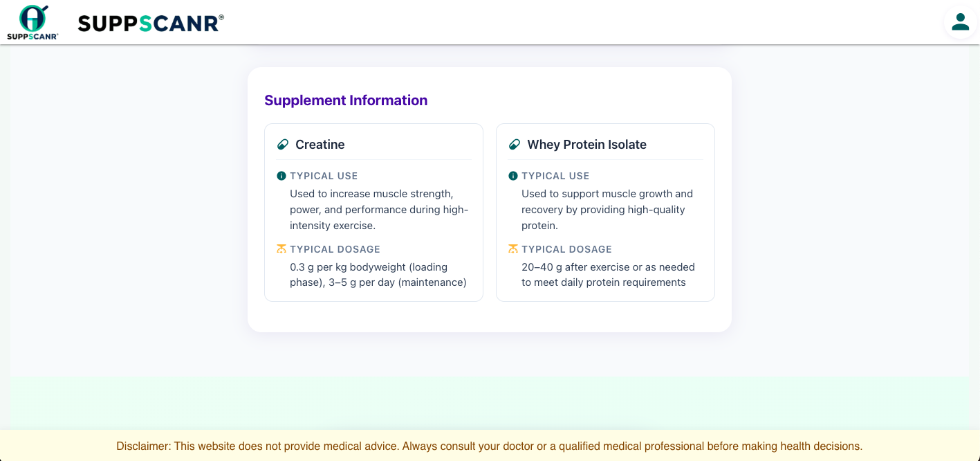This screenshot has width=980, height=461.
Task: Click the dosage scale icon under Creatine
Action: point(281,249)
